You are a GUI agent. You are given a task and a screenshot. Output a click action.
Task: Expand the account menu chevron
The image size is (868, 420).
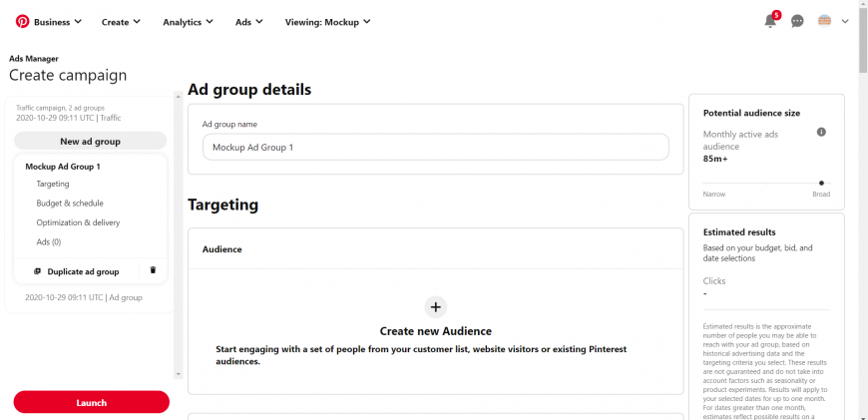[845, 22]
